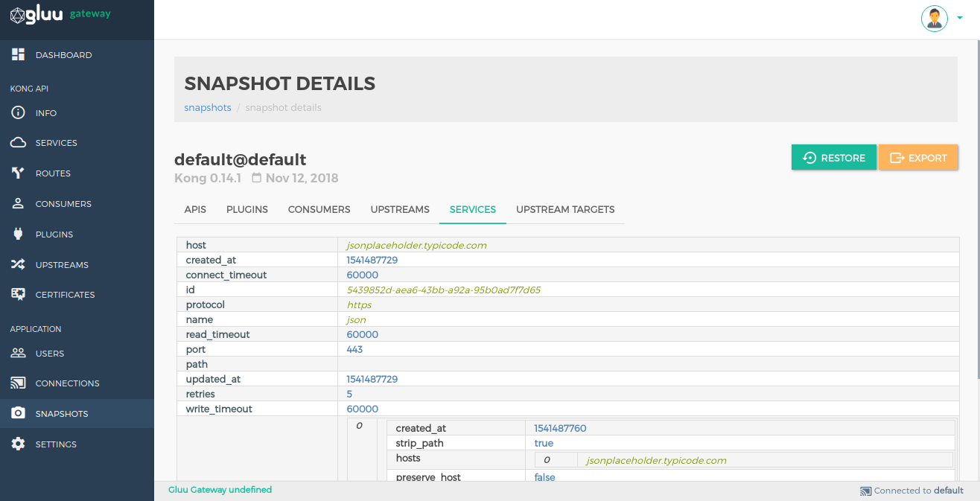Select the Routes fork icon

point(18,173)
